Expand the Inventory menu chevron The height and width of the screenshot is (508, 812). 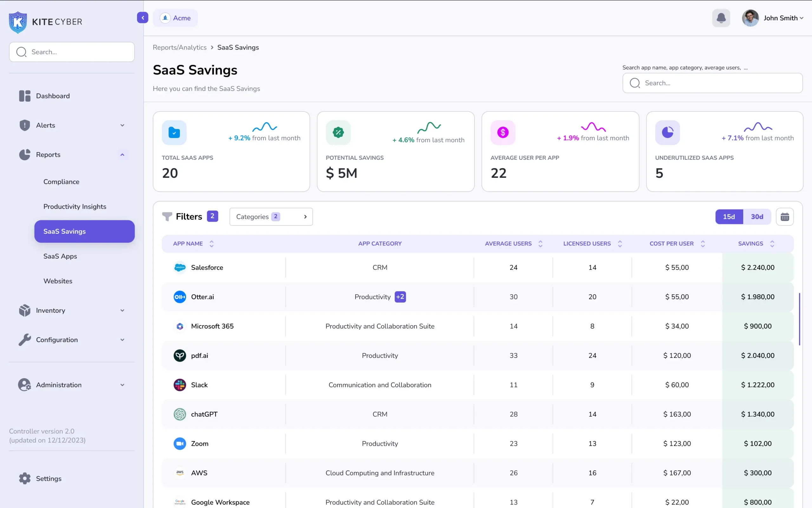pyautogui.click(x=122, y=311)
